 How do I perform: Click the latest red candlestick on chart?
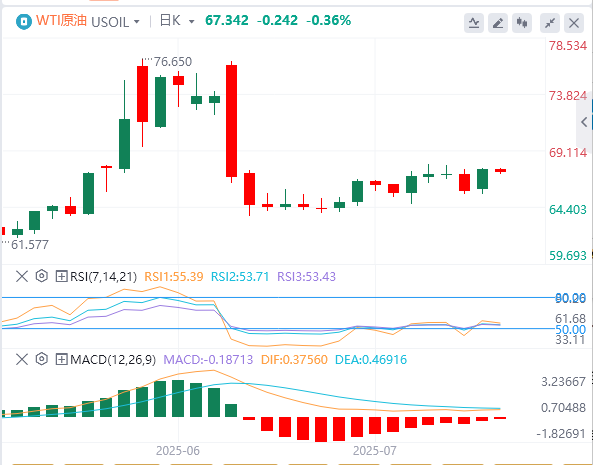coord(500,170)
